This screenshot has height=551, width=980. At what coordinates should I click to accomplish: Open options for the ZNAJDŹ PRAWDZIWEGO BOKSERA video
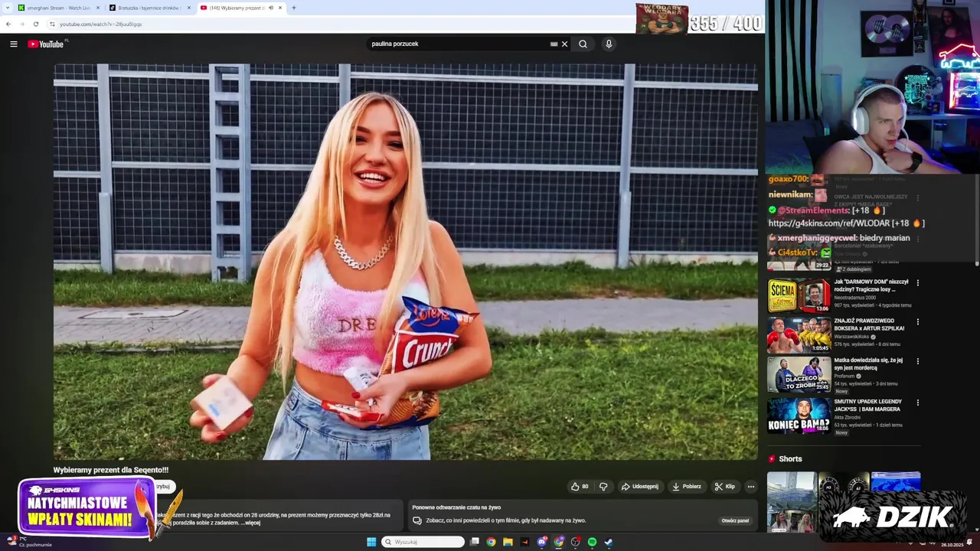(918, 321)
